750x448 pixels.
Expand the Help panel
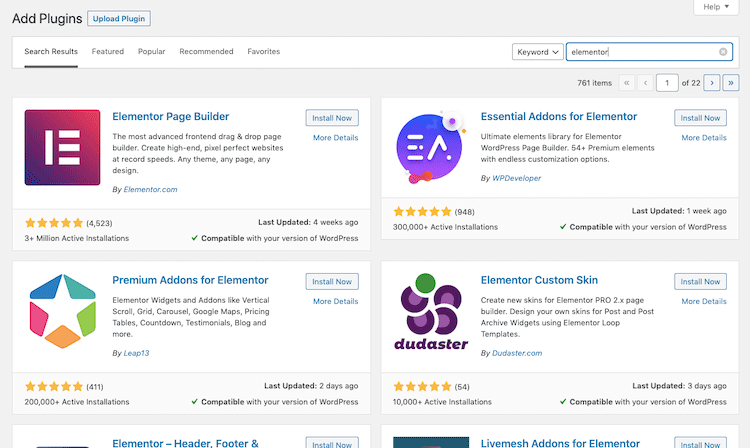coord(716,7)
